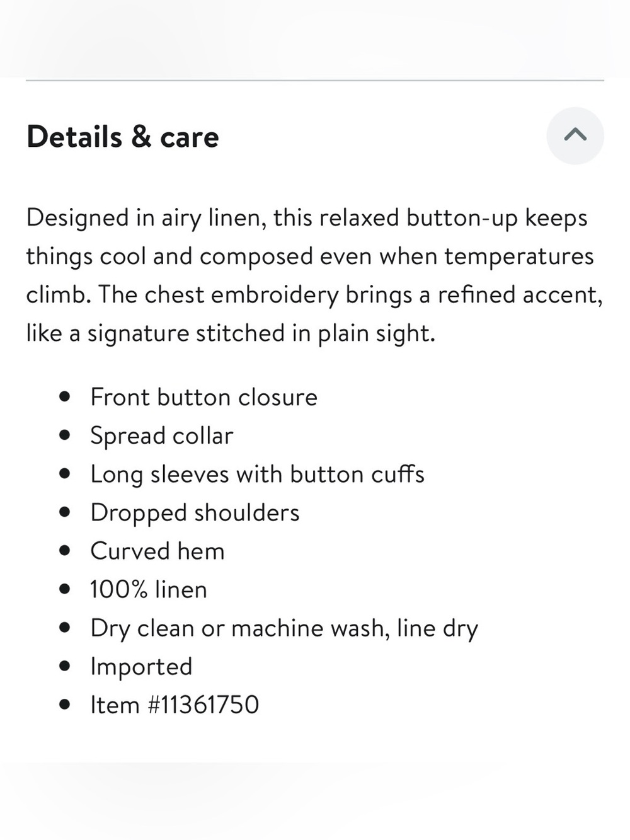
Task: Collapse the Details & care section chevron
Action: [x=575, y=136]
